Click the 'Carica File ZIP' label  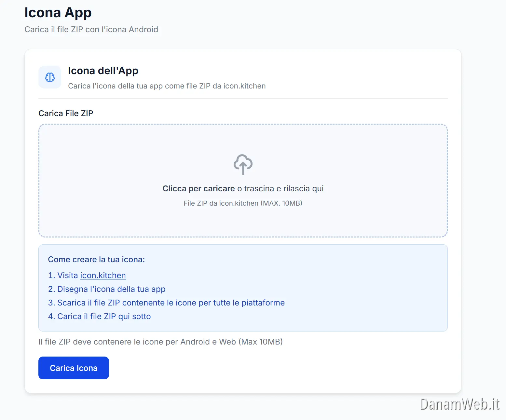click(65, 113)
